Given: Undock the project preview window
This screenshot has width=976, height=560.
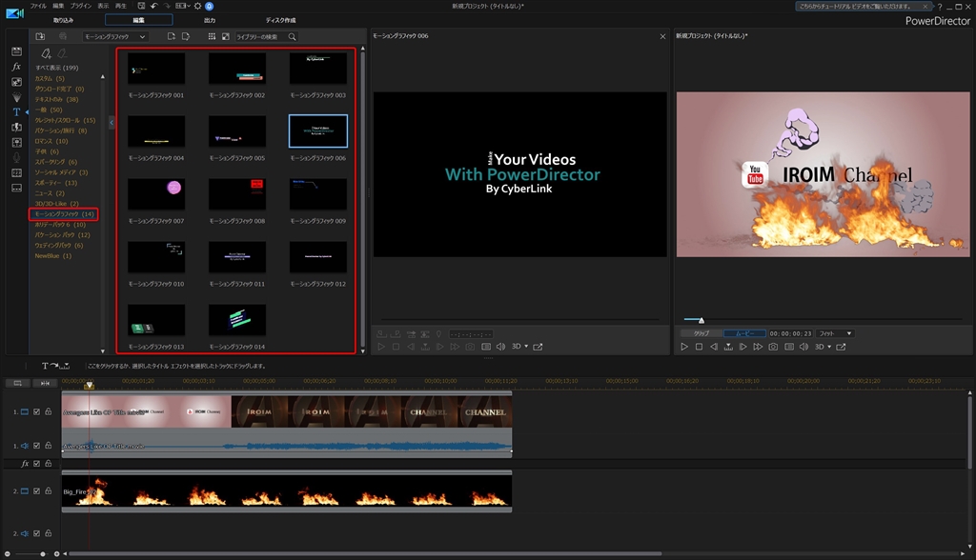Looking at the screenshot, I should click(x=841, y=347).
